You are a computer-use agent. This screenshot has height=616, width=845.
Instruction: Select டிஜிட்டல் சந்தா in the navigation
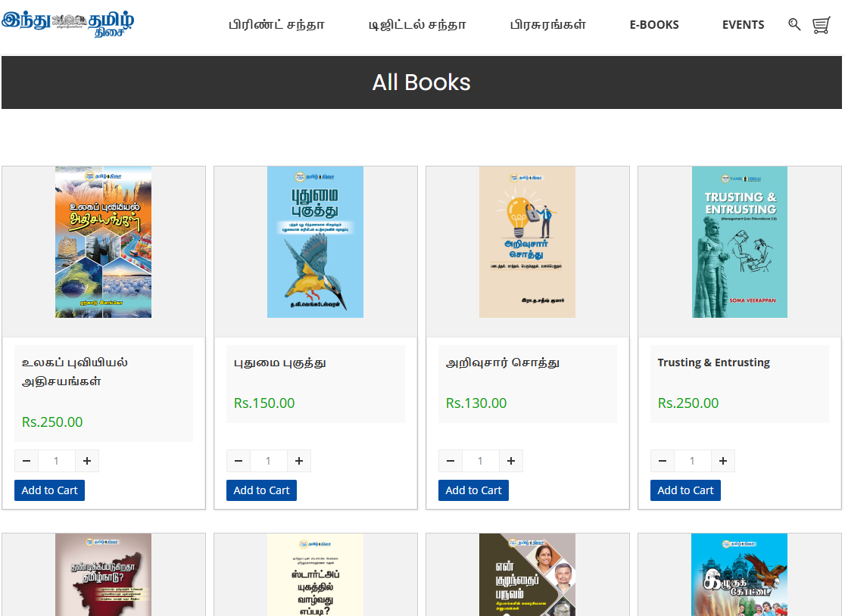[417, 25]
